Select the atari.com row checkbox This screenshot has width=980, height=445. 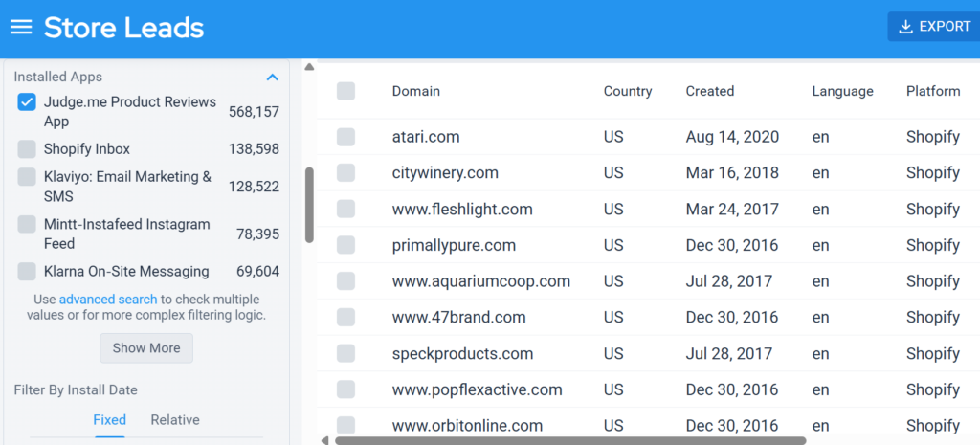pyautogui.click(x=345, y=137)
